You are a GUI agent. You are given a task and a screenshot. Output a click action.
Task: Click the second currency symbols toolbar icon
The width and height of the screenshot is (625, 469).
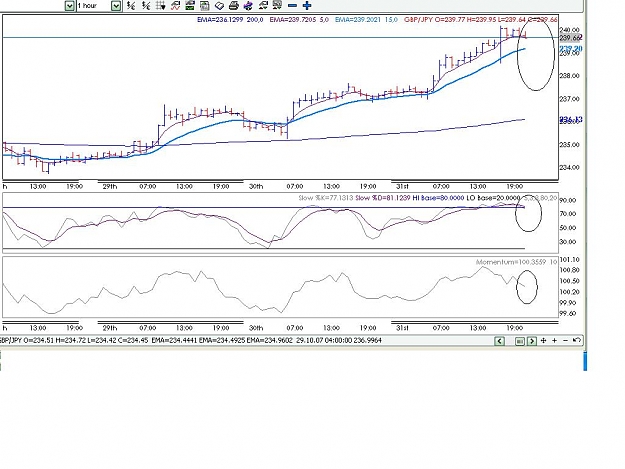(x=146, y=6)
